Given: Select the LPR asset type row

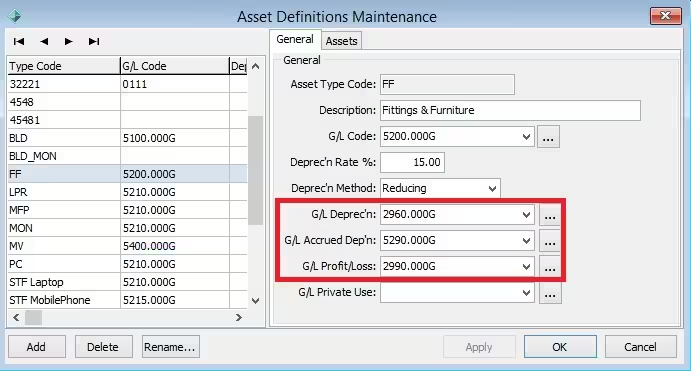Looking at the screenshot, I should click(128, 192).
